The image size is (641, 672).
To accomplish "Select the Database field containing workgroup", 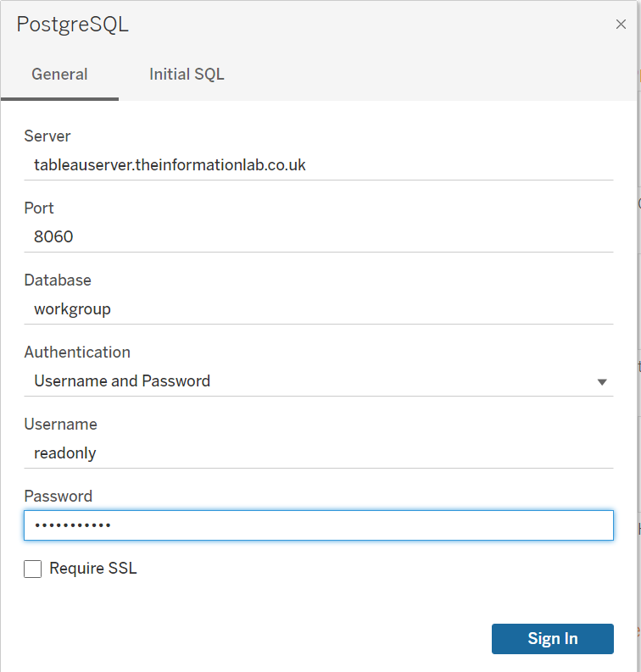I will click(x=318, y=309).
